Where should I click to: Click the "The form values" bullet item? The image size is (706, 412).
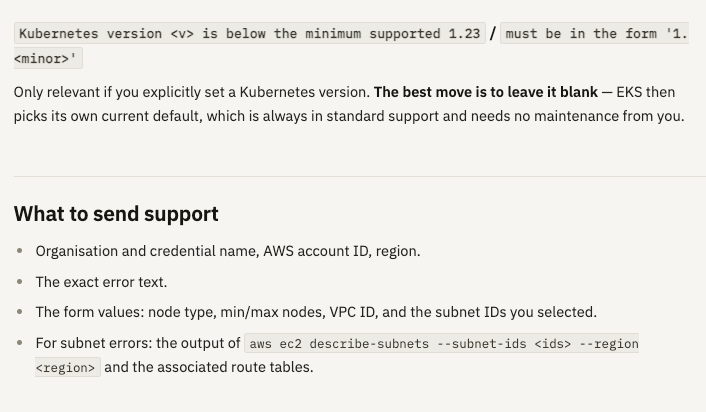coord(316,312)
